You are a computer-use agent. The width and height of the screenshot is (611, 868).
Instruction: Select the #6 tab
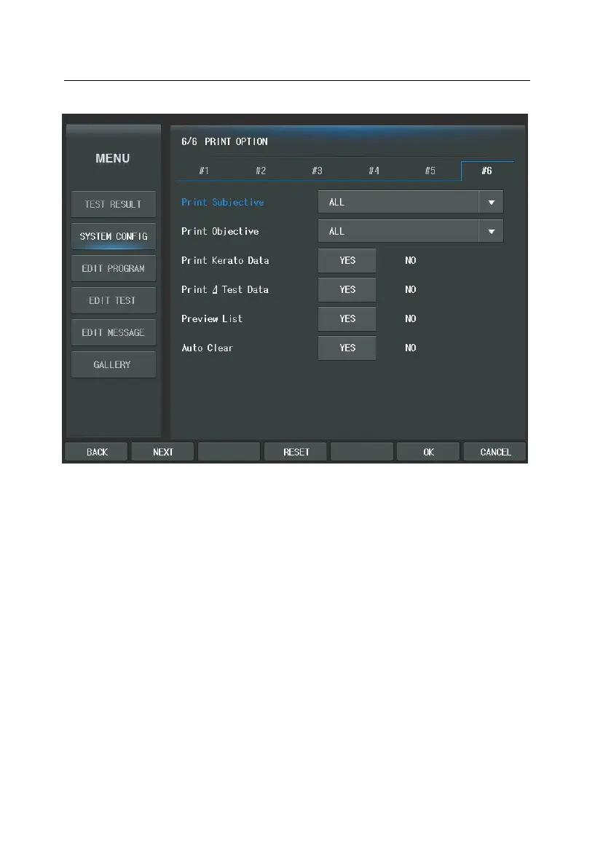click(x=486, y=171)
